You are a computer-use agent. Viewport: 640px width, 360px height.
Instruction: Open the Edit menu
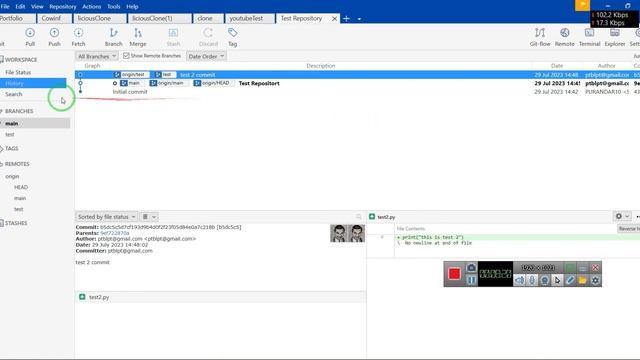click(x=20, y=7)
